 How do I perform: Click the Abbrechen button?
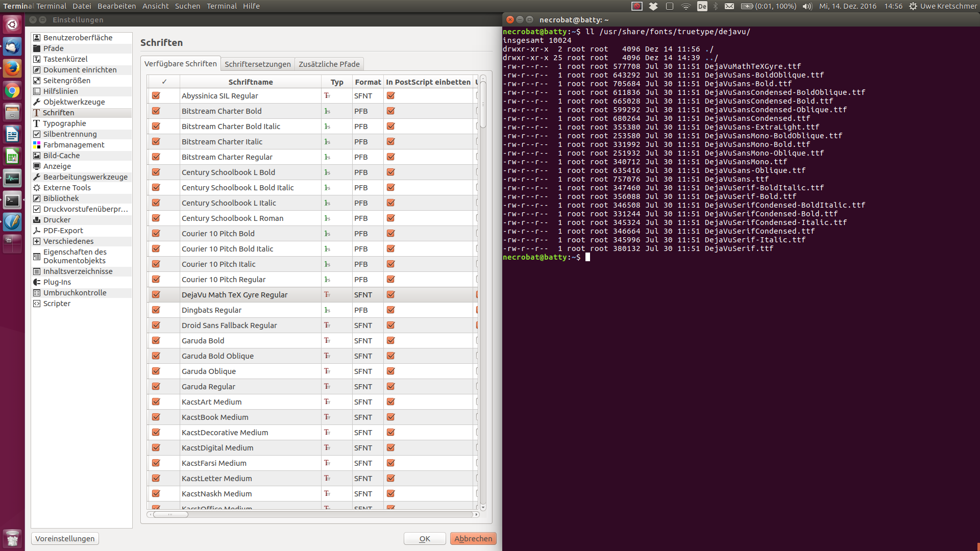[x=473, y=539]
